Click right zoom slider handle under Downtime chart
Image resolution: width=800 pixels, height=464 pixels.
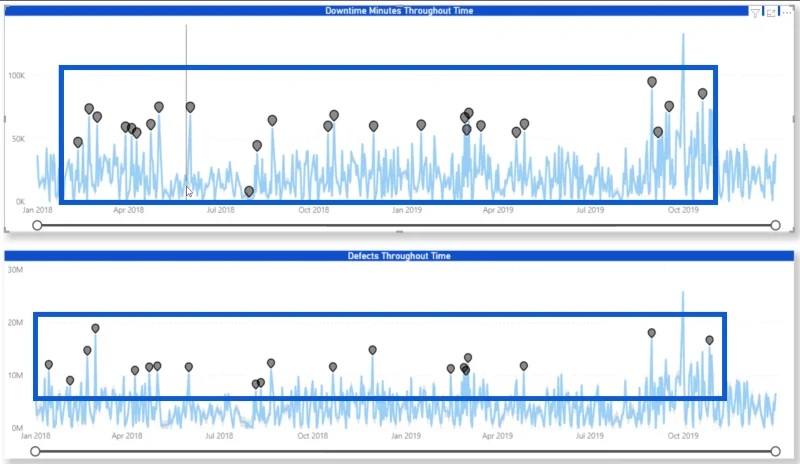pyautogui.click(x=776, y=225)
